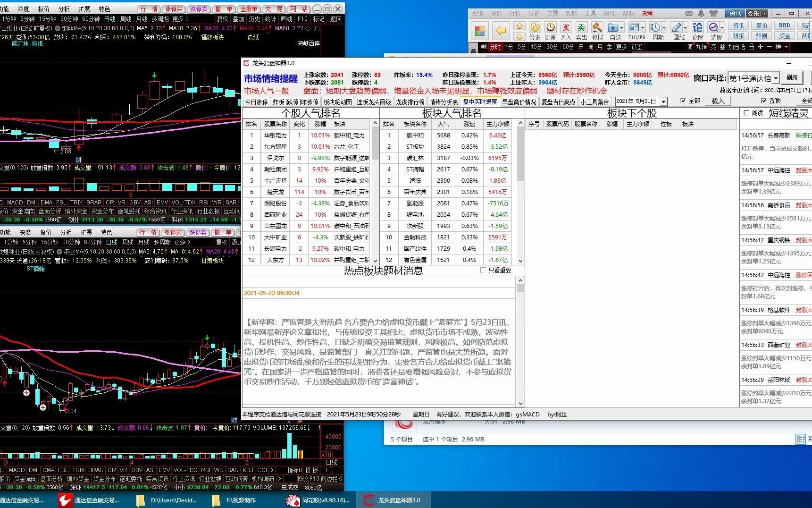Click the hot news panel scrollbar thumb
Image resolution: width=812 pixels, height=508 pixels.
(x=520, y=288)
